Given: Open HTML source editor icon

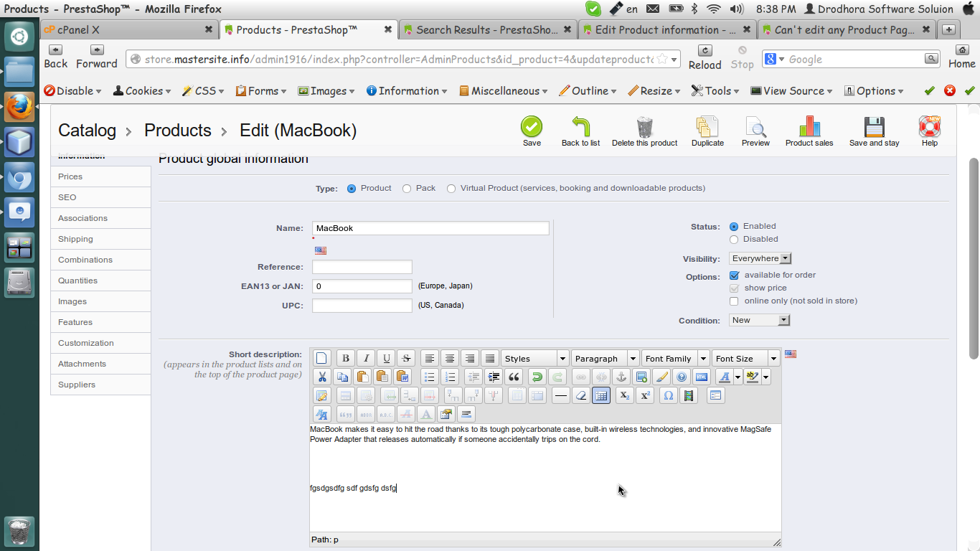Looking at the screenshot, I should pyautogui.click(x=702, y=377).
